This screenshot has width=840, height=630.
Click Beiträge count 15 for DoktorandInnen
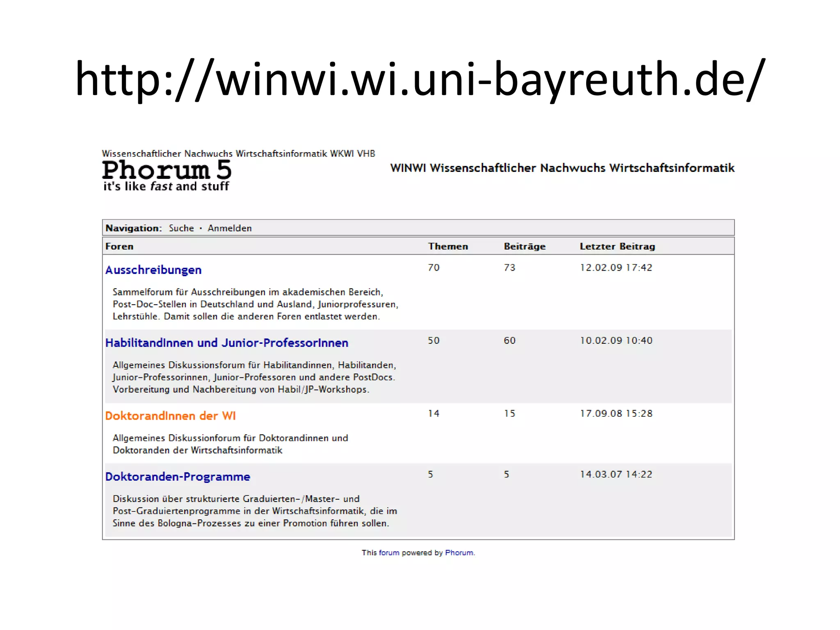[x=510, y=413]
